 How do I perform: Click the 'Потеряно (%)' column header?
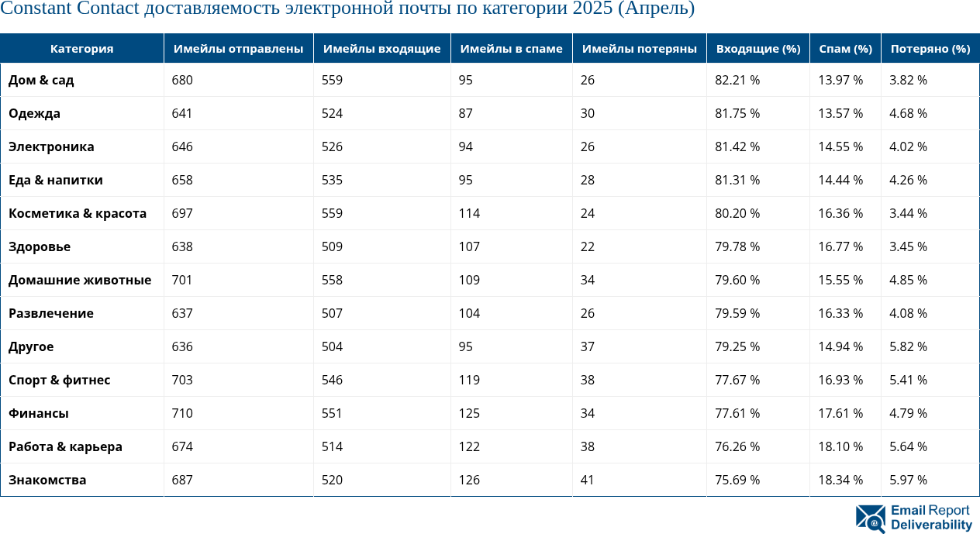tap(930, 48)
